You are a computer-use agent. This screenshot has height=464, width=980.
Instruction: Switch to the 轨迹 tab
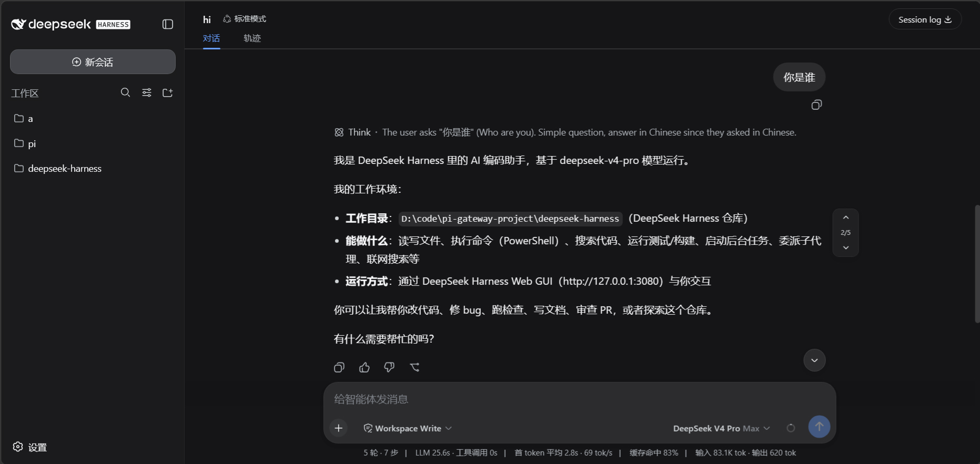[x=252, y=38]
